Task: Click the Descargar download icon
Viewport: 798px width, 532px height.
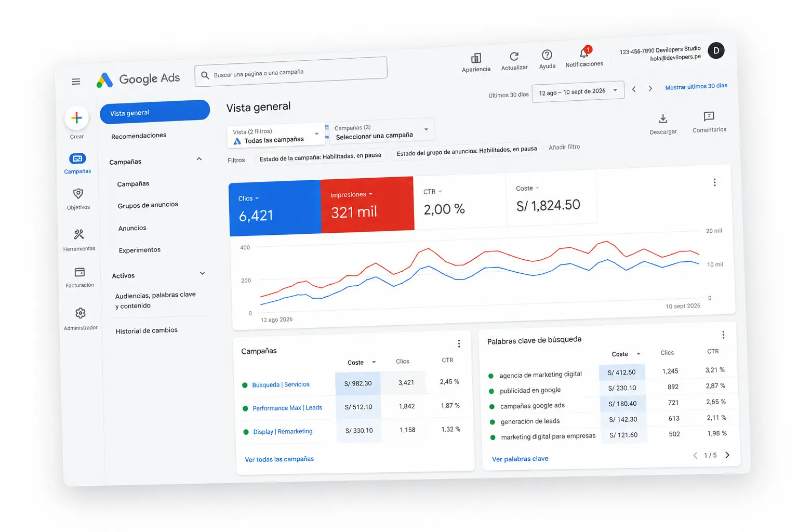Action: (x=663, y=119)
